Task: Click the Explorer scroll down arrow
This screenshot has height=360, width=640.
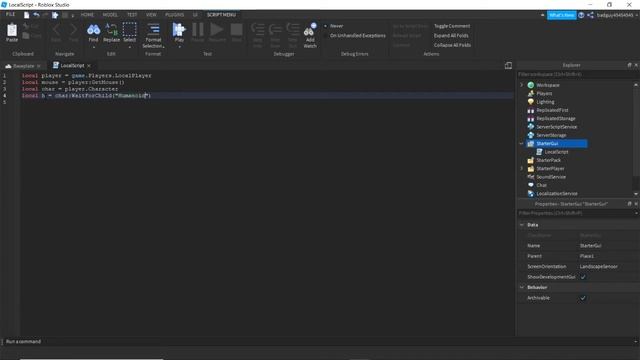Action: [x=636, y=194]
